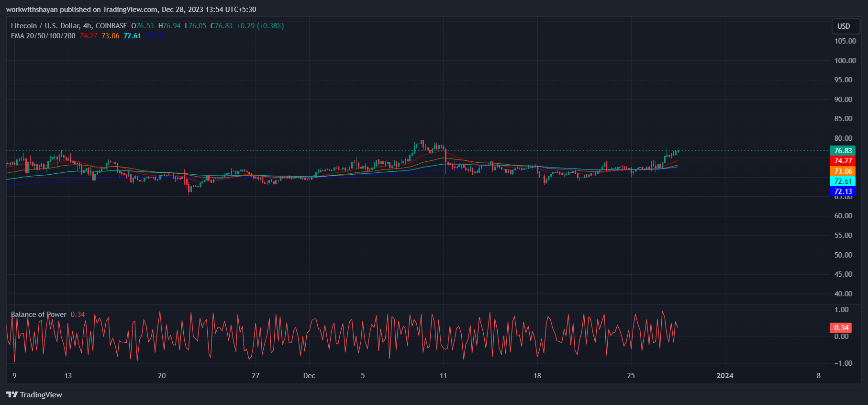Click the time axis label 18

537,376
